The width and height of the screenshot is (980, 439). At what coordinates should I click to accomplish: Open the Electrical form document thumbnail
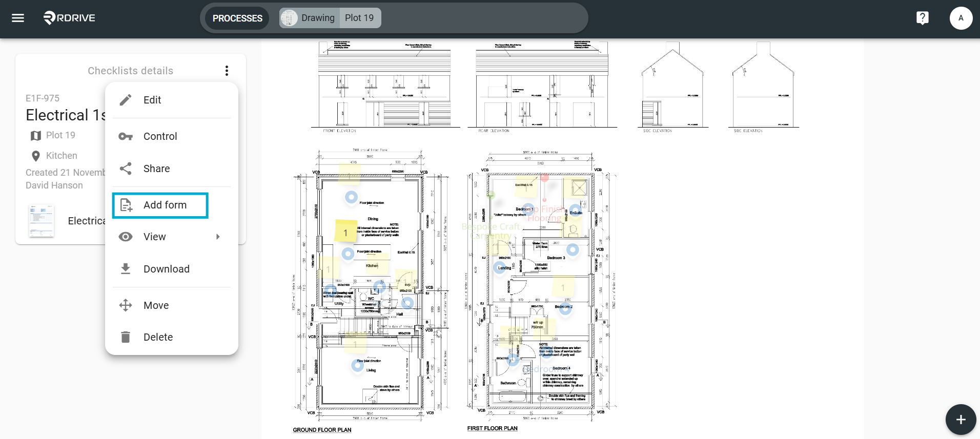point(42,221)
